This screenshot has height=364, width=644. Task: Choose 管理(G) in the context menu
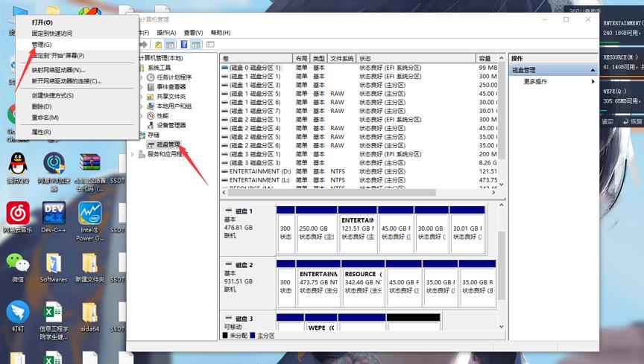42,45
